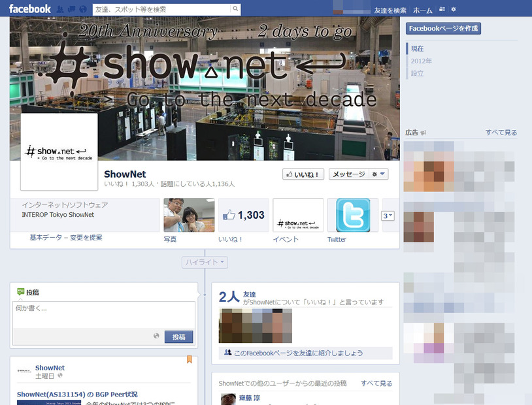Open account settings gear in top bar

coord(454,10)
